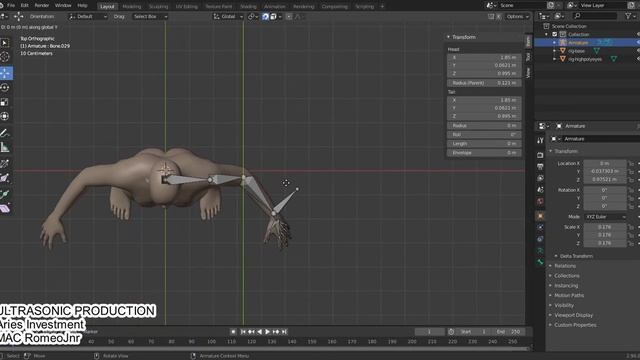Open the View Layer properties tab

[x=540, y=178]
